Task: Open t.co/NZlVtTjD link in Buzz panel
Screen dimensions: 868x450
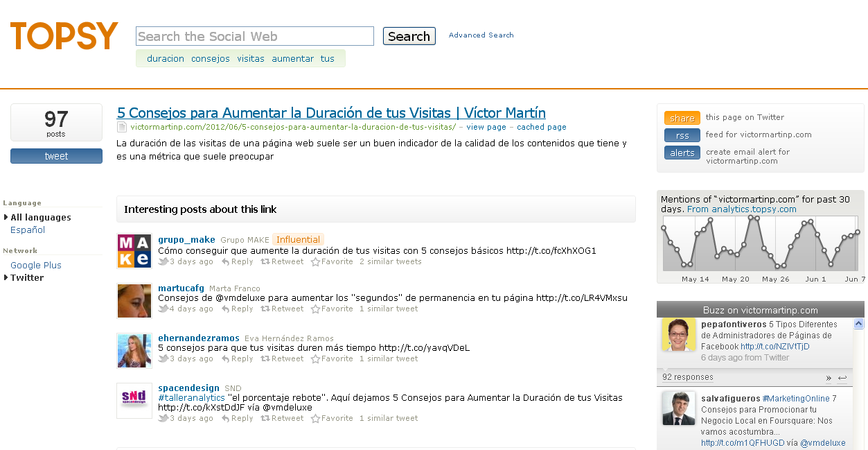Action: click(775, 347)
